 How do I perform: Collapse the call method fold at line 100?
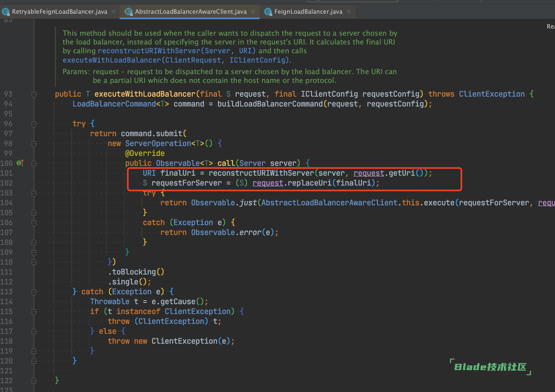34,163
